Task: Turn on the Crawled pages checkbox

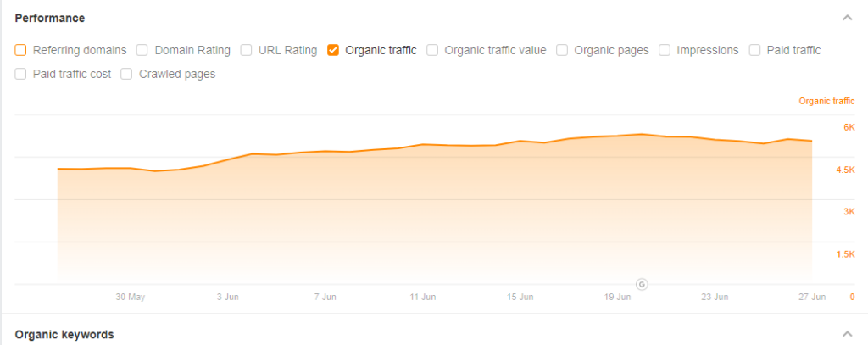Action: click(126, 74)
